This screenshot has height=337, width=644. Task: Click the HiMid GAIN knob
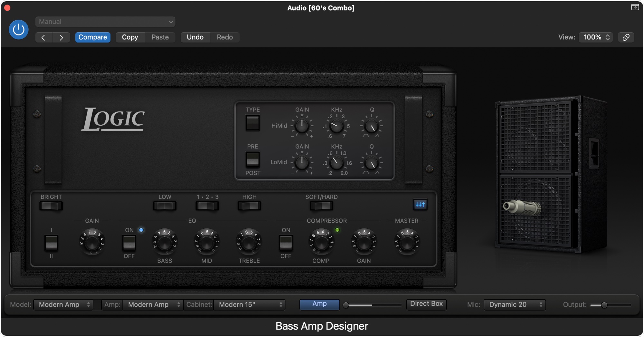[x=302, y=126]
